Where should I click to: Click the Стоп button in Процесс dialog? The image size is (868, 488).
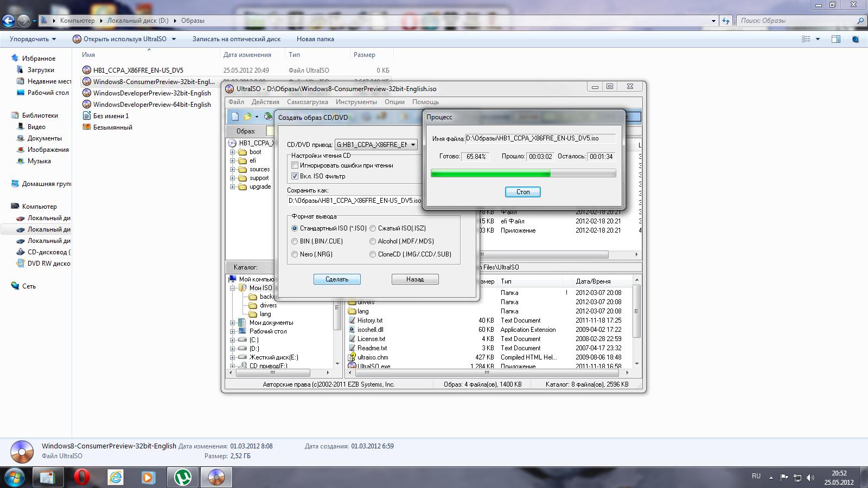pos(523,192)
